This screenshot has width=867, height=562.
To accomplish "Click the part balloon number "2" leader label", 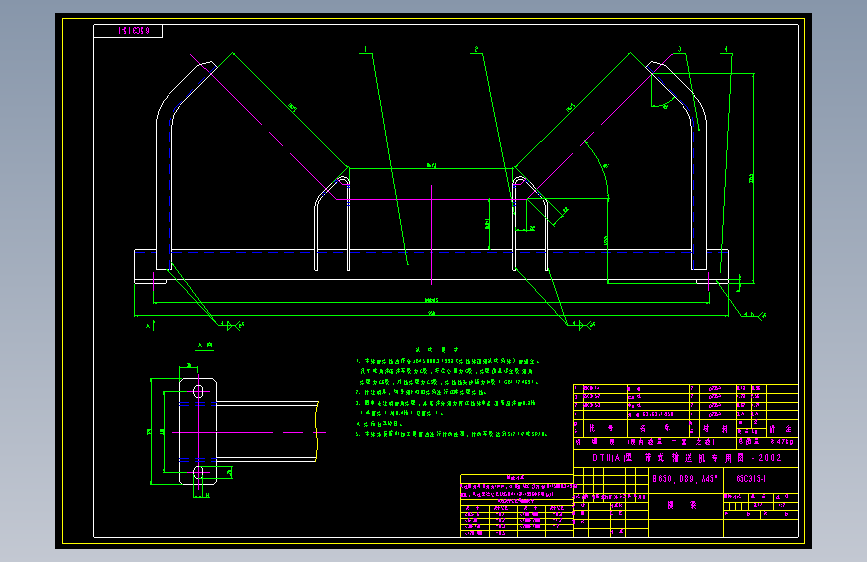I will pyautogui.click(x=476, y=49).
